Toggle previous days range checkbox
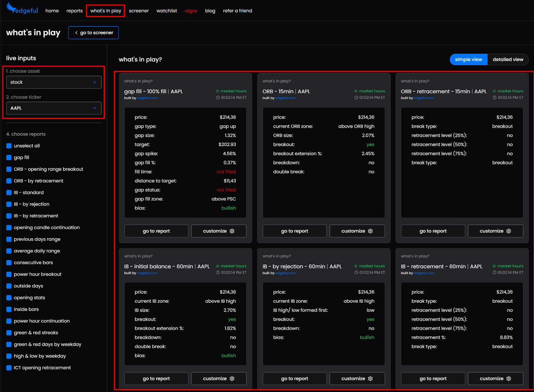Viewport: 534px width, 392px height. point(9,239)
